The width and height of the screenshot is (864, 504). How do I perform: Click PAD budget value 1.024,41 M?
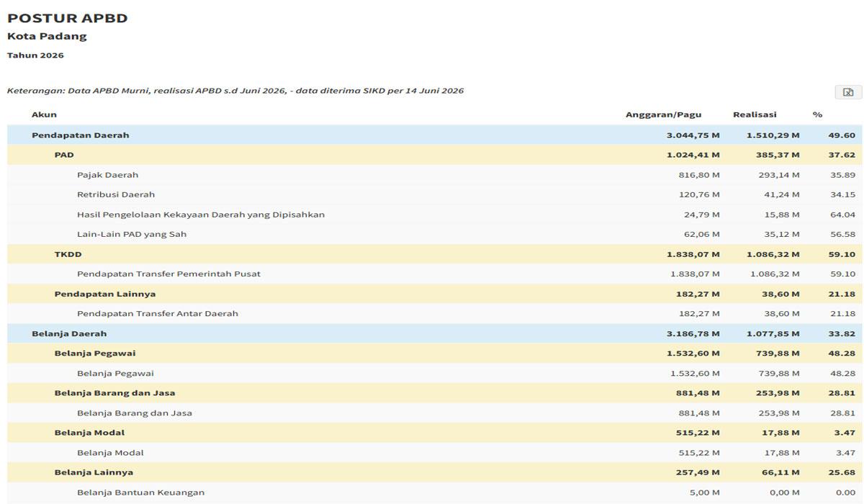point(693,155)
